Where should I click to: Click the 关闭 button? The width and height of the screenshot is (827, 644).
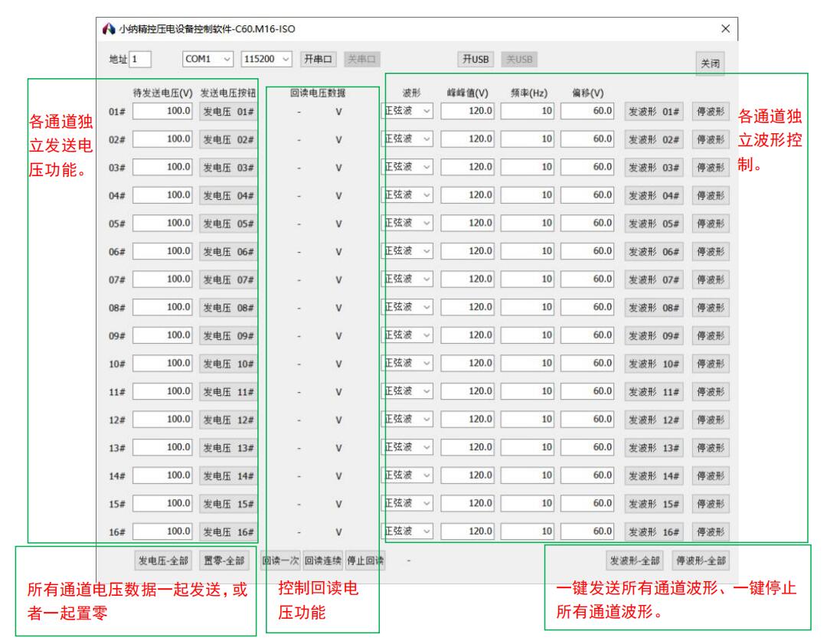pyautogui.click(x=710, y=64)
